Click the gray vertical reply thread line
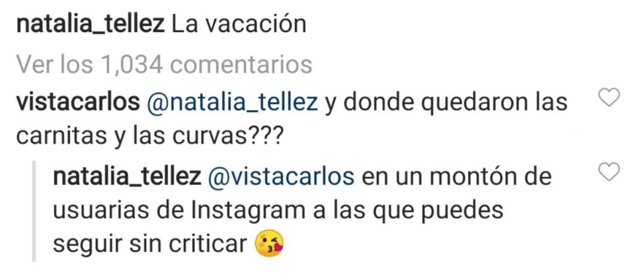 34,211
